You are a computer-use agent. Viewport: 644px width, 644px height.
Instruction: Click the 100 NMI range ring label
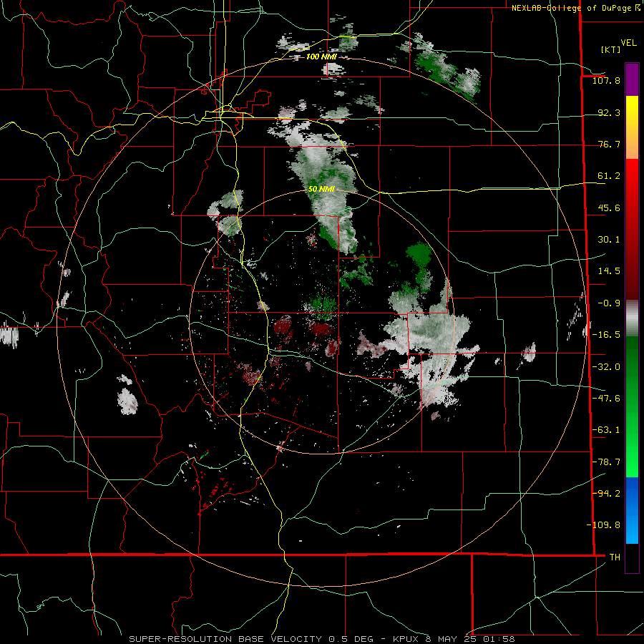[321, 57]
